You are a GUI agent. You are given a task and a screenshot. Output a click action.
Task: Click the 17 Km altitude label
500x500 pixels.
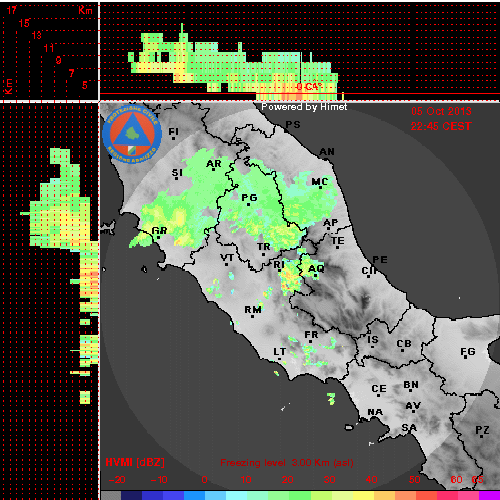(x=12, y=10)
